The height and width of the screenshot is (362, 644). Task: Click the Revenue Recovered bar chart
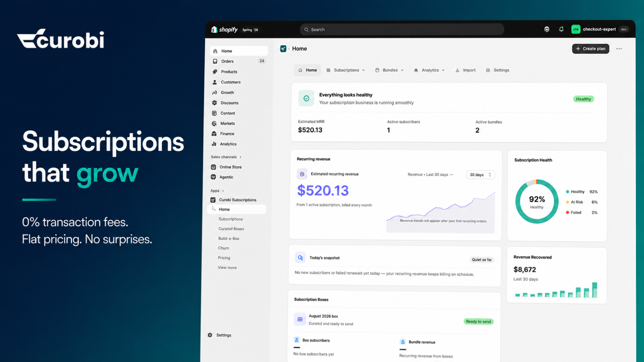click(x=556, y=290)
